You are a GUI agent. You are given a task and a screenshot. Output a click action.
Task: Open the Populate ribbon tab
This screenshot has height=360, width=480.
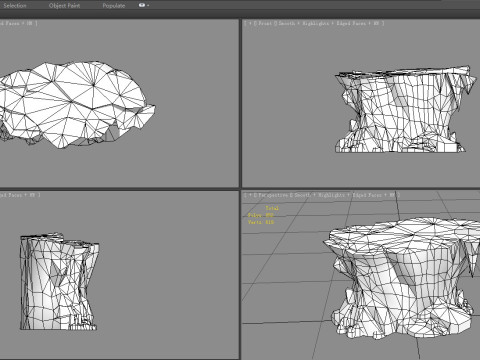pyautogui.click(x=114, y=6)
